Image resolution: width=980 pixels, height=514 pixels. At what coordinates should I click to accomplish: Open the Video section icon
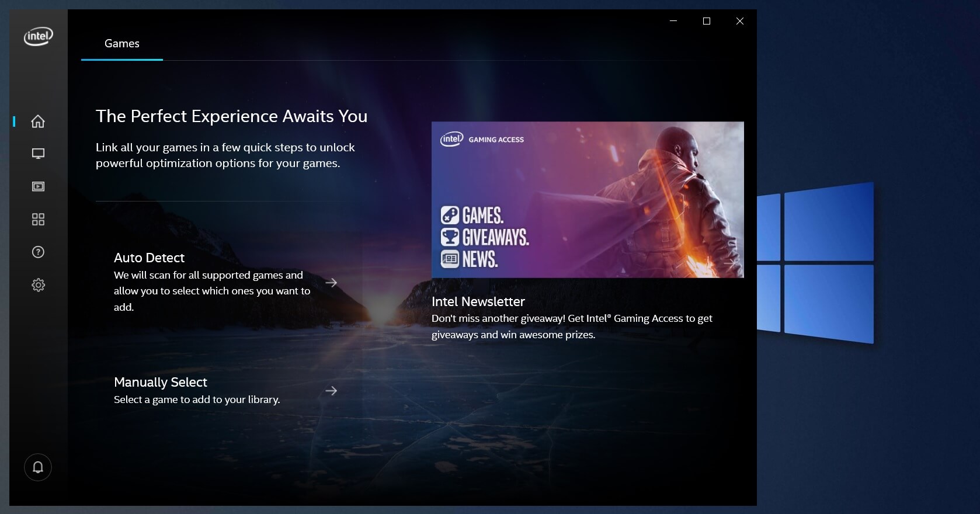(x=38, y=186)
